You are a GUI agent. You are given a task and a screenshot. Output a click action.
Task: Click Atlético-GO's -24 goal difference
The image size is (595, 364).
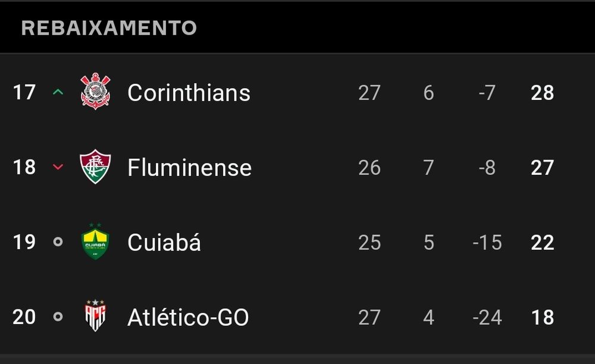click(487, 317)
